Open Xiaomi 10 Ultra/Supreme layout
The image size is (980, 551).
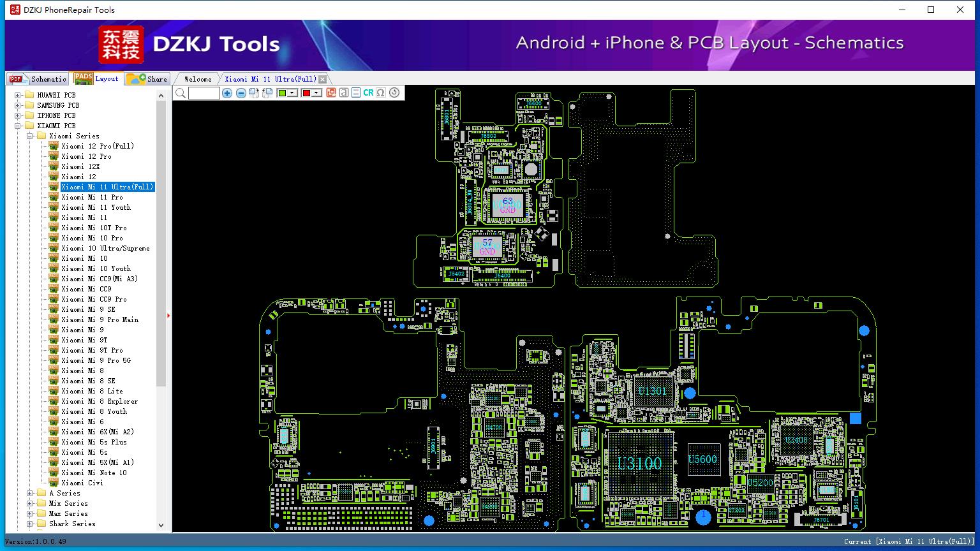(105, 248)
